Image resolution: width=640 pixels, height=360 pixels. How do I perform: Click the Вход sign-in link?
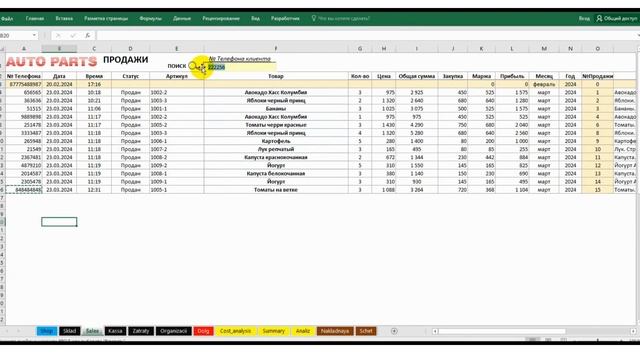click(x=584, y=18)
